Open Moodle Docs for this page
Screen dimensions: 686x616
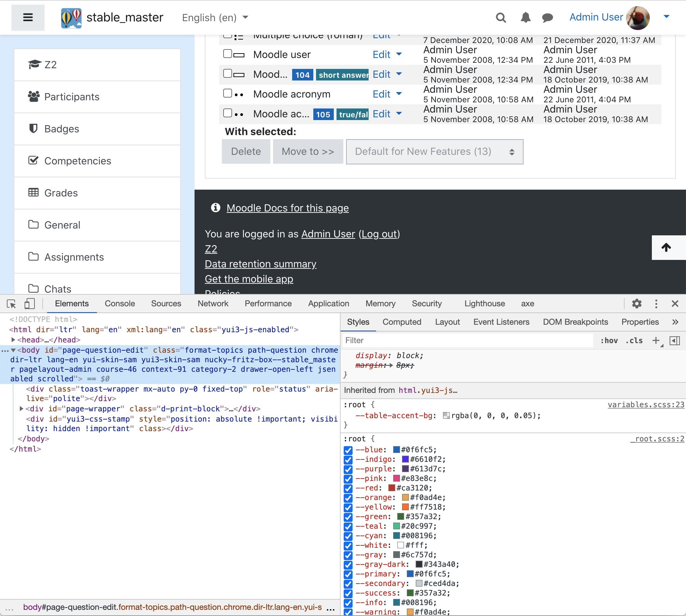[x=287, y=208]
